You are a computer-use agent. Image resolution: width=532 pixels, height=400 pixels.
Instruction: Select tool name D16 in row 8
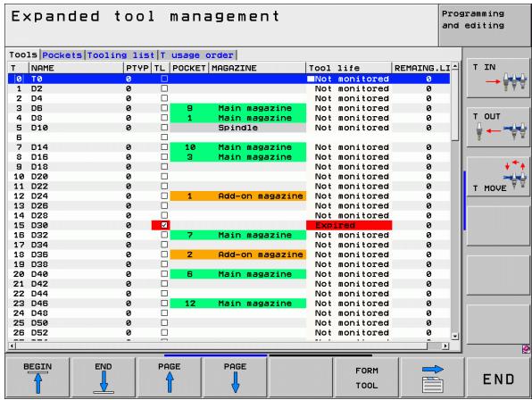point(39,157)
